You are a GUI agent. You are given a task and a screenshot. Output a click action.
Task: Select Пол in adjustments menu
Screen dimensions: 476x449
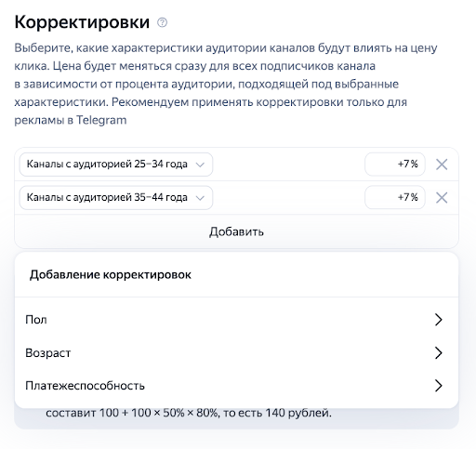click(x=236, y=320)
